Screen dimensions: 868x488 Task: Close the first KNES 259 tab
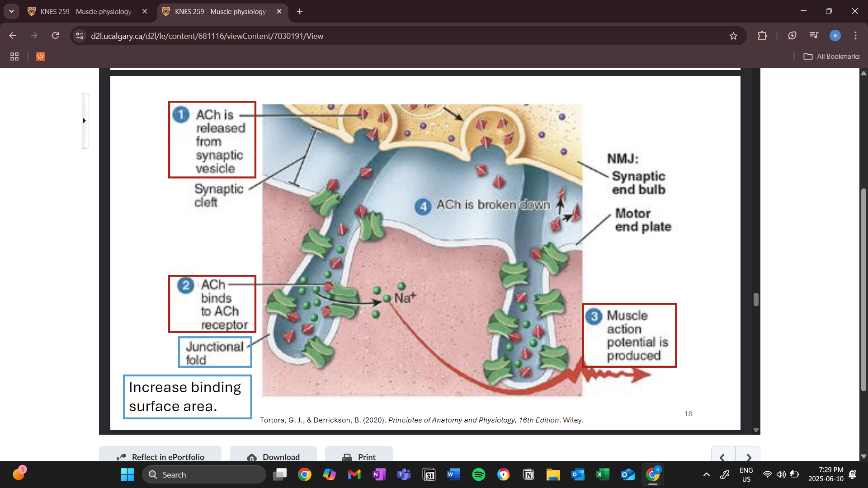tap(145, 12)
